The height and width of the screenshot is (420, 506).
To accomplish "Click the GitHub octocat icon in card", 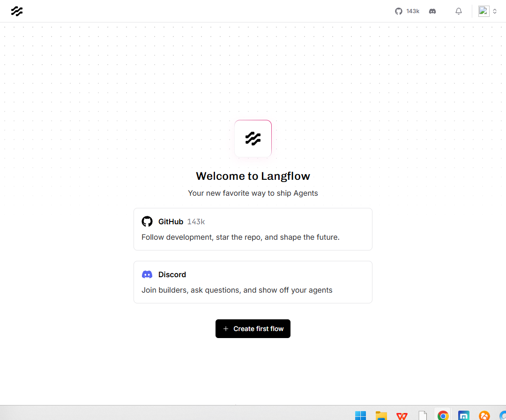I will (147, 221).
